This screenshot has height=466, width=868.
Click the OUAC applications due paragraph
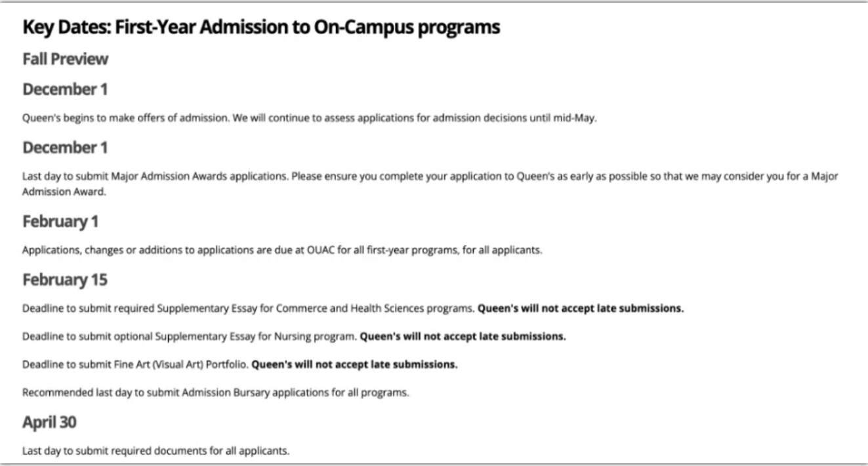pos(282,251)
